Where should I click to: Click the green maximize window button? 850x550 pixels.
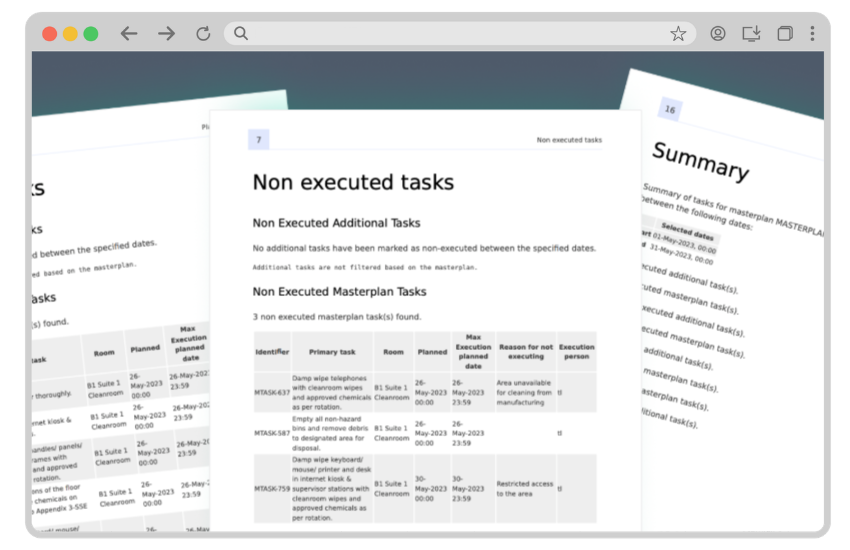coord(91,34)
